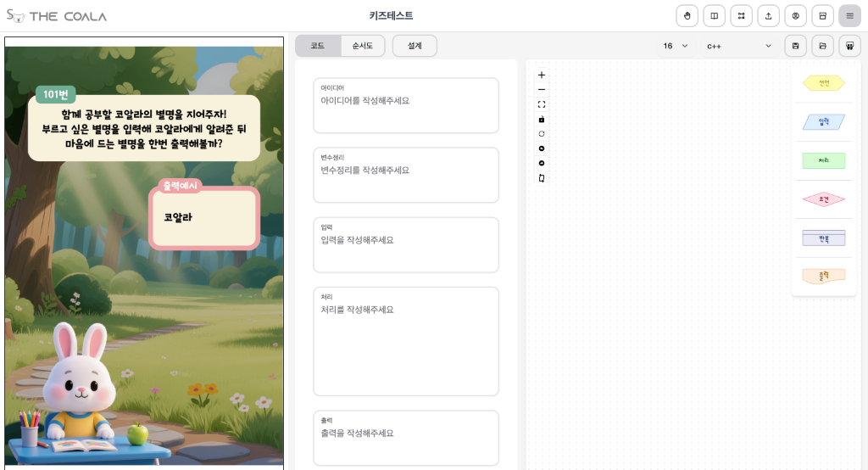Click the dashed circle reset icon
868x470 pixels.
tap(542, 133)
